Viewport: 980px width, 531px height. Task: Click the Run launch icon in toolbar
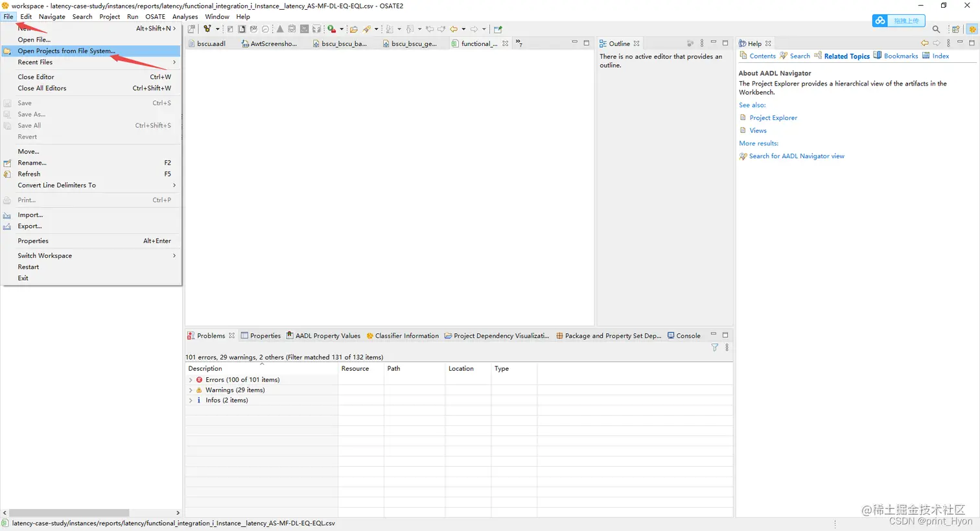(332, 29)
